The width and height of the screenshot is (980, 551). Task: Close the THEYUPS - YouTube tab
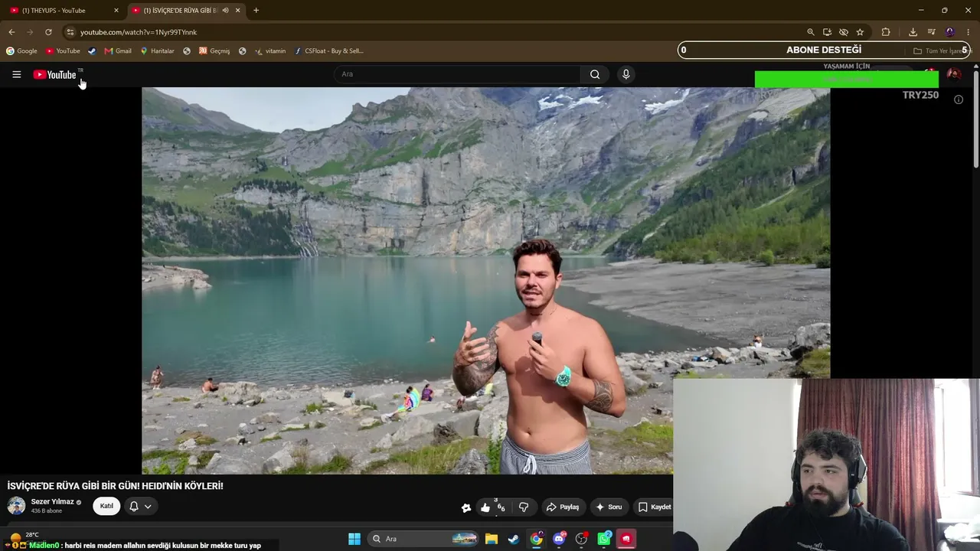click(x=116, y=10)
